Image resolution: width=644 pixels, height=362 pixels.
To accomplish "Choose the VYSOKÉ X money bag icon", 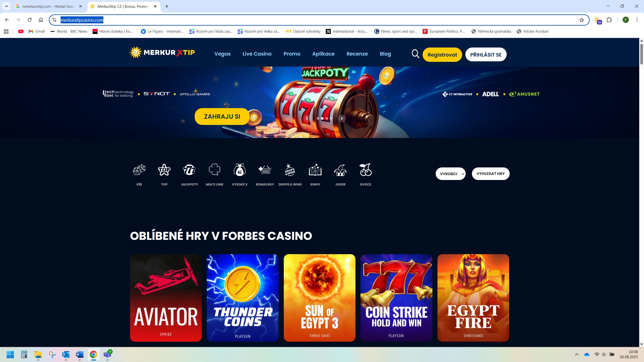I will coord(239,170).
